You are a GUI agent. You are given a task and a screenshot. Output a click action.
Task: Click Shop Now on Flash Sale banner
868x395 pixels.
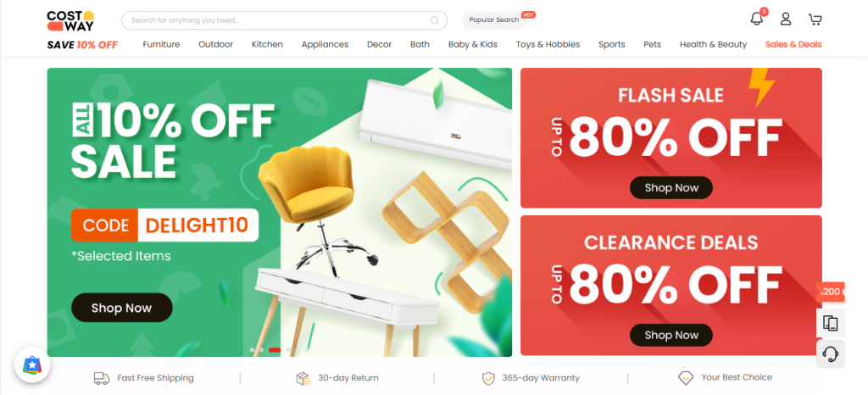tap(671, 187)
